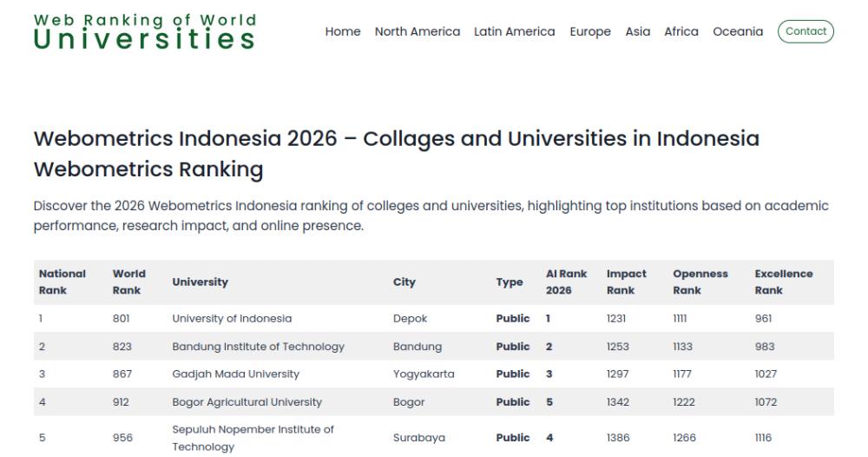Click the Depok city cell
Image resolution: width=868 pixels, height=457 pixels.
411,319
